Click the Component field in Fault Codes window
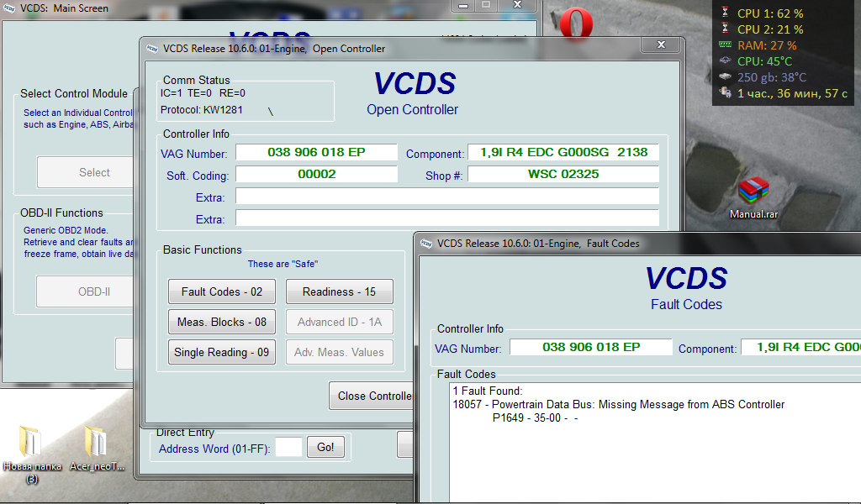This screenshot has width=861, height=504. coord(801,347)
